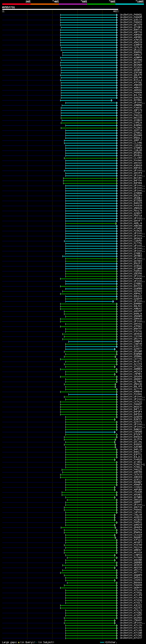Select the UniRef100_P60174 entry
The image size is (146, 644).
tap(131, 210)
